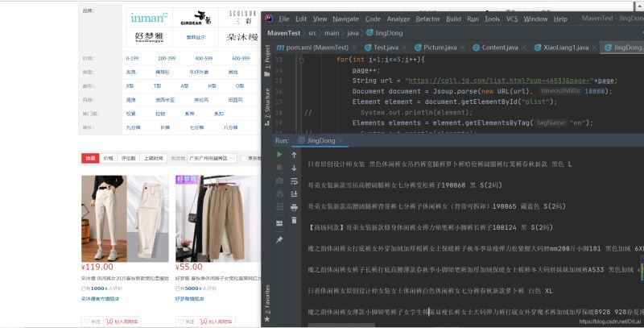Close the pom.xml editor tab
The width and height of the screenshot is (644, 328).
(354, 48)
